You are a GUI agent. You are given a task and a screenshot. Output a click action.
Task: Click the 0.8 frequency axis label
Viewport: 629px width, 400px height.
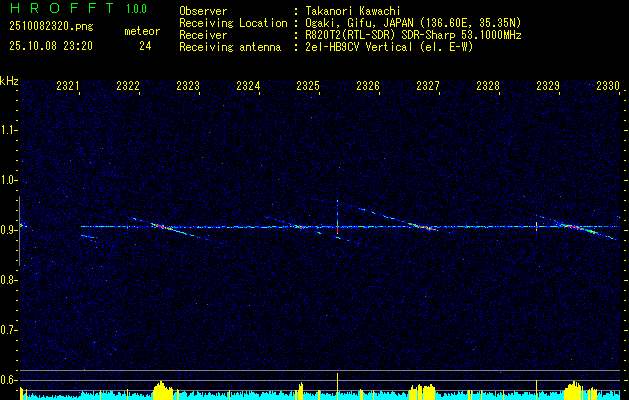coord(9,280)
